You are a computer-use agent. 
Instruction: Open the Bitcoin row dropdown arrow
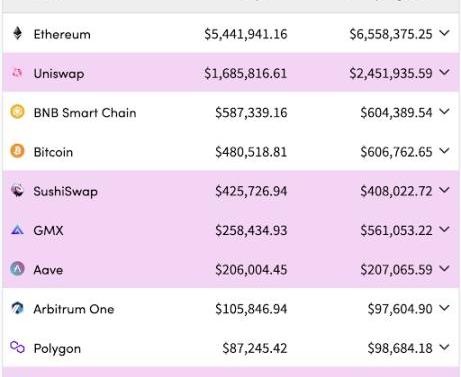coord(444,151)
